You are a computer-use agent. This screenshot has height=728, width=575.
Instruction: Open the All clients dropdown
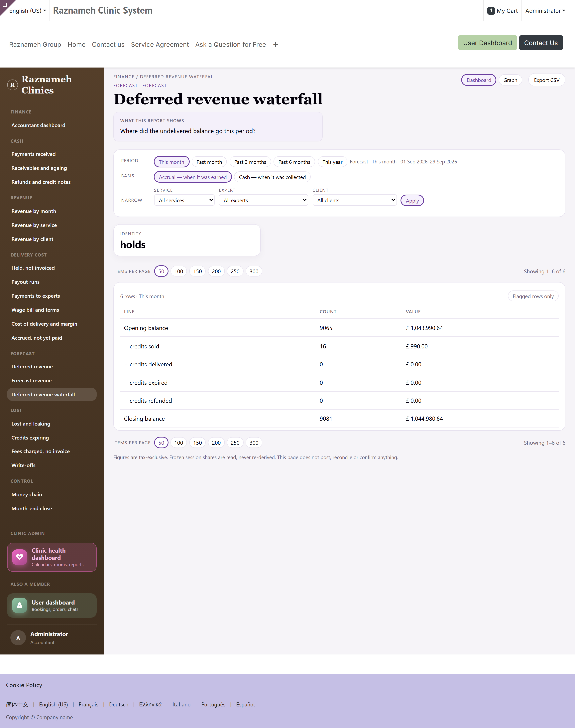point(355,200)
